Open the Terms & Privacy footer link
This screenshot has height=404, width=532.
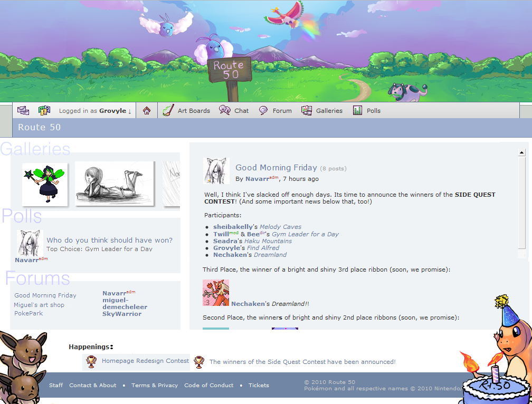coord(154,385)
